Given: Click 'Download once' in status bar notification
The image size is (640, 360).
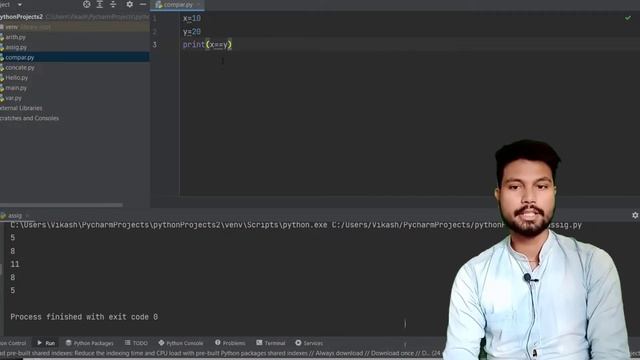Looking at the screenshot, I should coord(393,353).
